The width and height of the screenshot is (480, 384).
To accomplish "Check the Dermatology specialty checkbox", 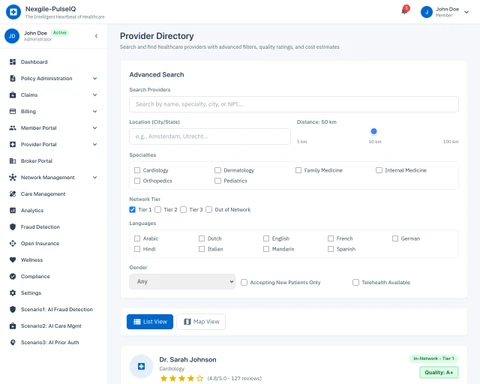I will coord(218,170).
